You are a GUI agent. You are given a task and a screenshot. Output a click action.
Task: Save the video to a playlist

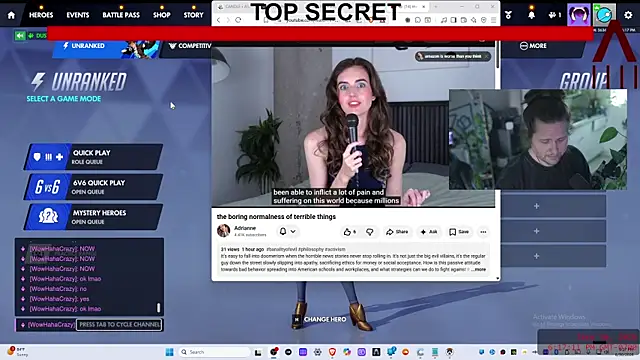tap(459, 232)
